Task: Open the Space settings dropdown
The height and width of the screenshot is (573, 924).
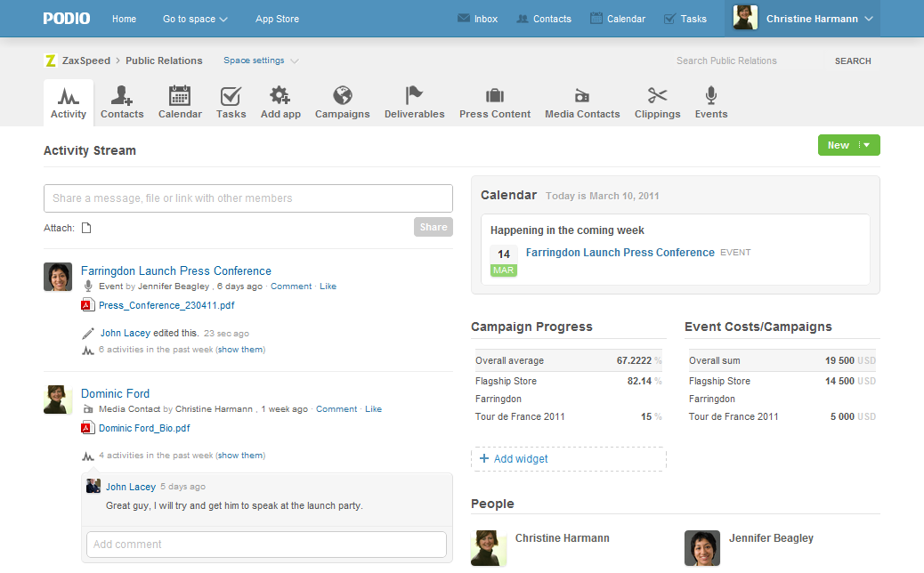Action: pyautogui.click(x=260, y=61)
